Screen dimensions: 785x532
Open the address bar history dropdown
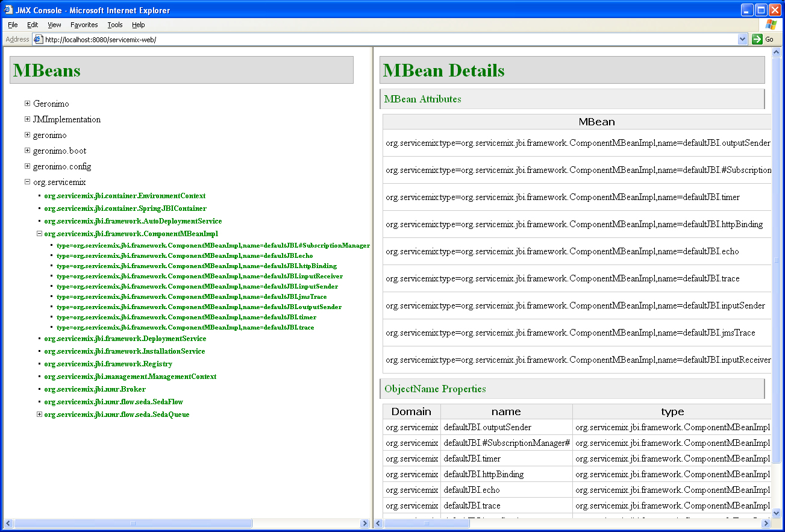coord(742,39)
